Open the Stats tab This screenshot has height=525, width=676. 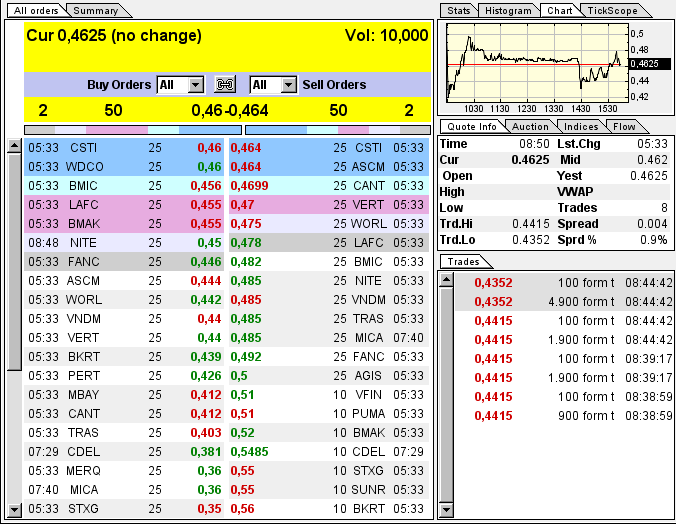(458, 11)
